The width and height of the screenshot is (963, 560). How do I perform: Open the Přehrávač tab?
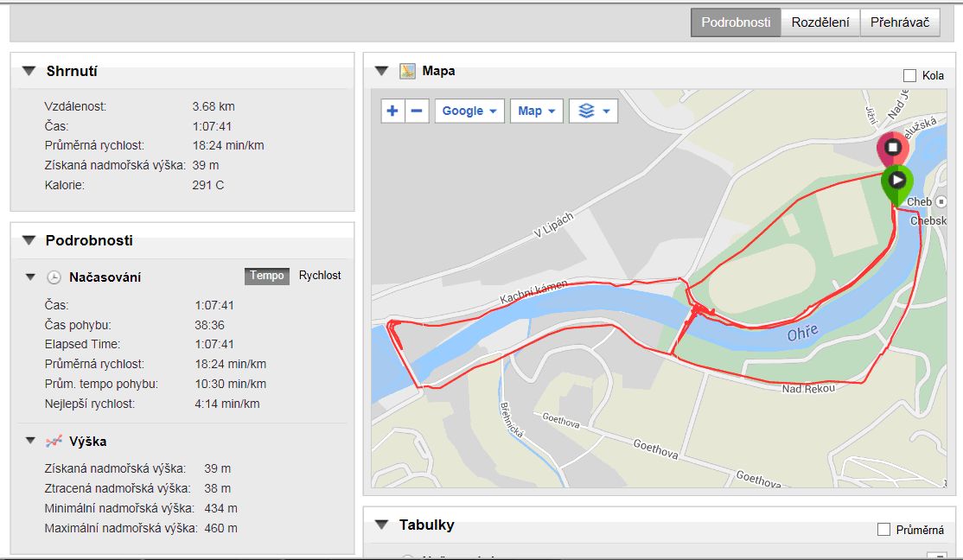899,22
